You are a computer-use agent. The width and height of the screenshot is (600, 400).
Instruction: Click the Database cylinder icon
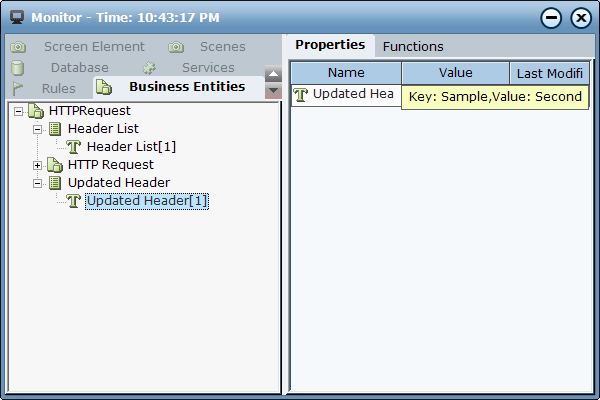pyautogui.click(x=18, y=68)
